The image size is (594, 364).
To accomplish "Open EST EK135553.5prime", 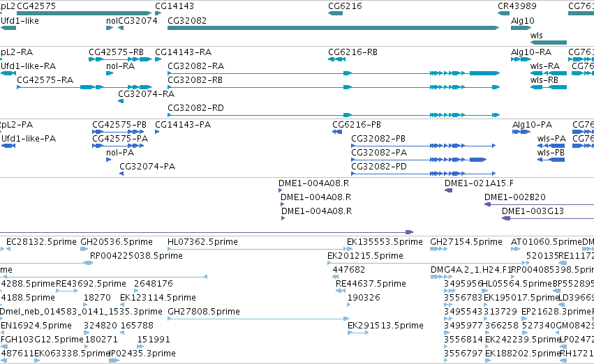I will click(x=385, y=242).
